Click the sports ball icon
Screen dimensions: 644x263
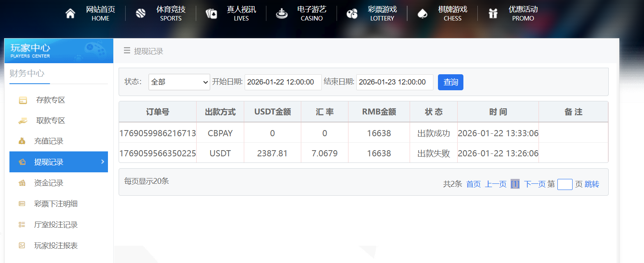tap(141, 14)
